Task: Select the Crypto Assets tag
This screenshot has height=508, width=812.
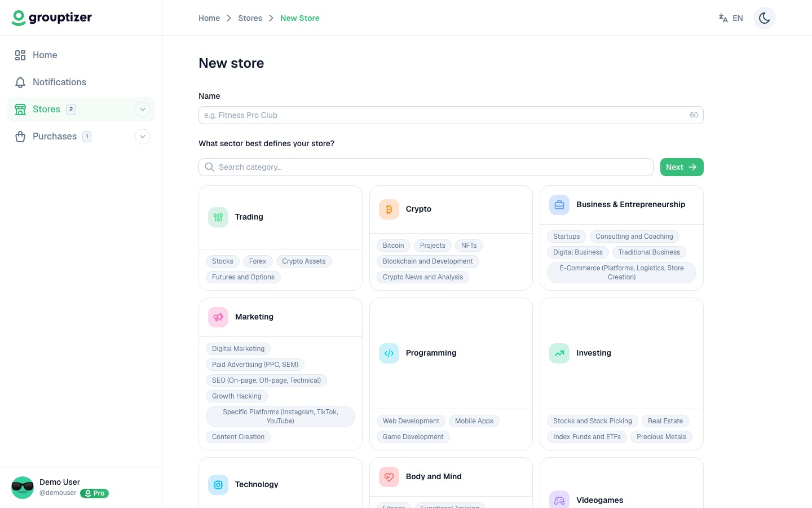Action: tap(304, 261)
